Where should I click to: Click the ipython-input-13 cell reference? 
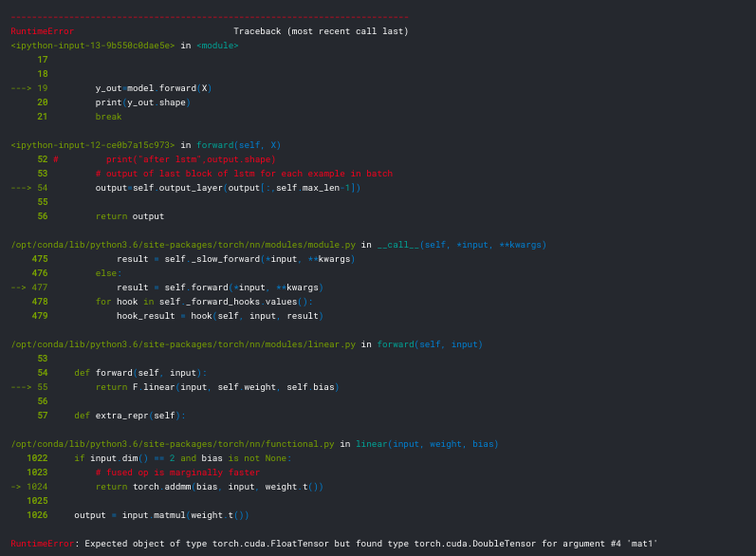(93, 46)
